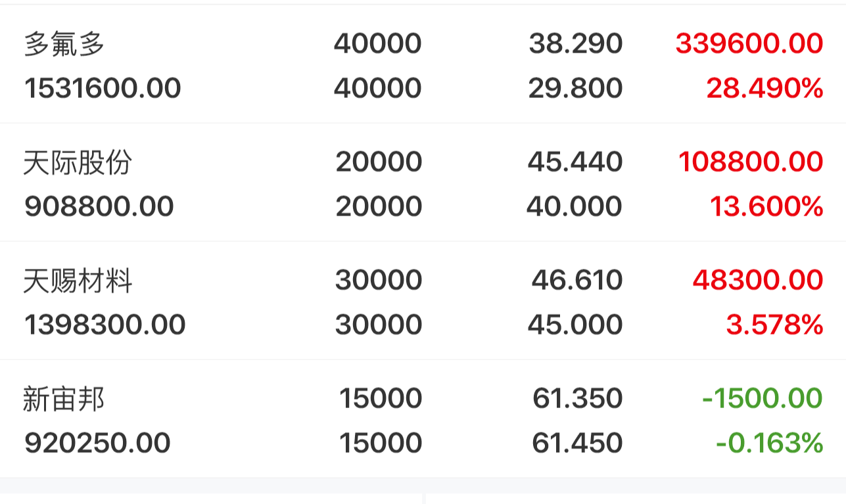Select the current price 46.610
Screen dimensions: 846x504
point(576,281)
